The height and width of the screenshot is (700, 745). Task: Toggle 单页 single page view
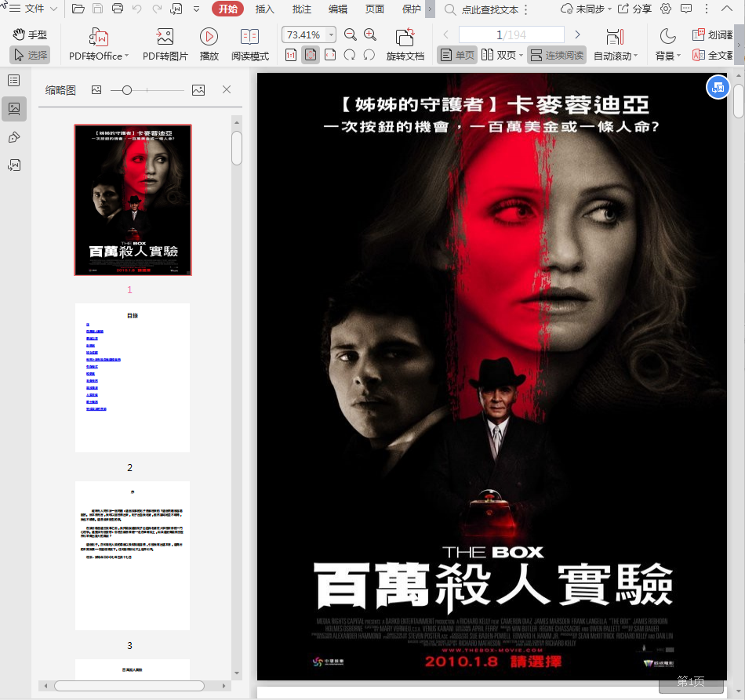pos(457,55)
